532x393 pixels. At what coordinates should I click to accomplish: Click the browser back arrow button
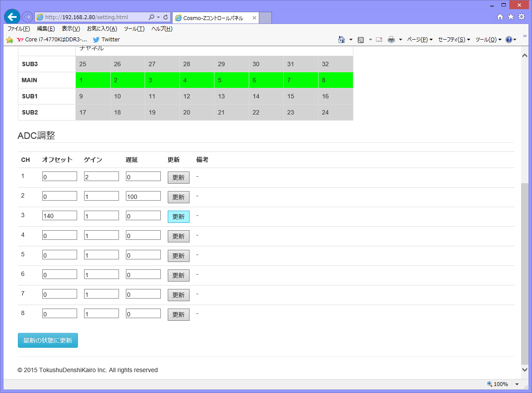click(12, 17)
